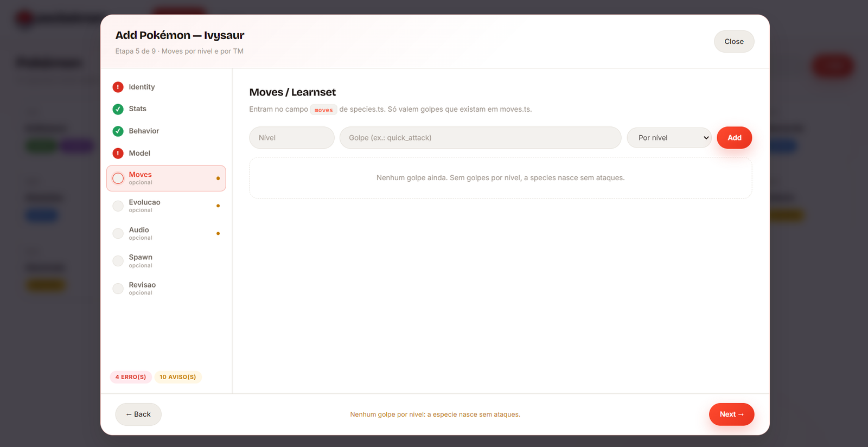This screenshot has width=868, height=447.
Task: Click the 'Moves / Learnset' heading
Action: point(292,92)
